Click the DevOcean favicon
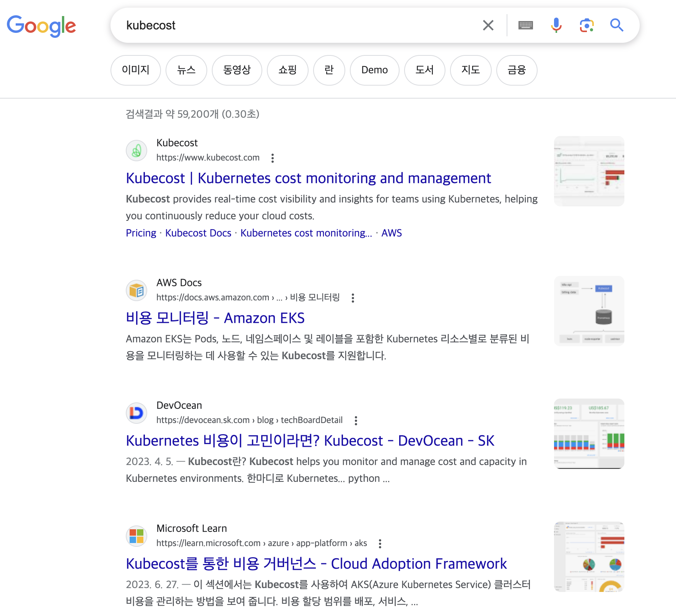The width and height of the screenshot is (676, 616). [x=136, y=413]
